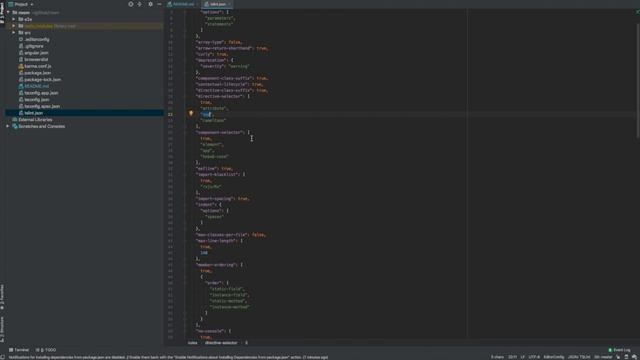Select the package.json file
Image resolution: width=640 pixels, height=360 pixels.
(x=38, y=73)
